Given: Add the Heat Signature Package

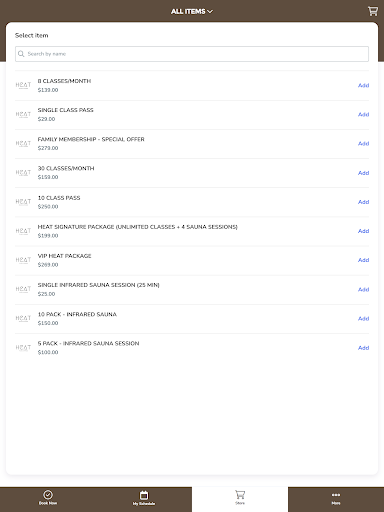Looking at the screenshot, I should tap(363, 231).
